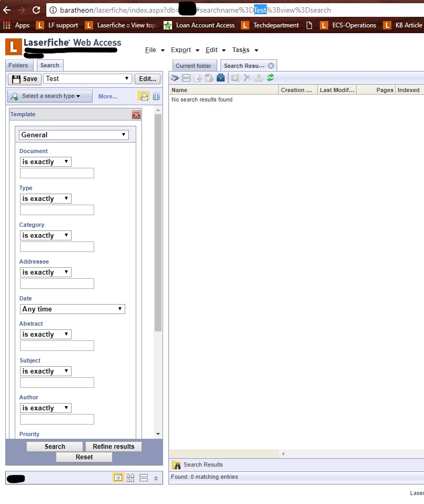424x504 pixels.
Task: Open the saved search name dropdown showing Test
Action: point(87,79)
